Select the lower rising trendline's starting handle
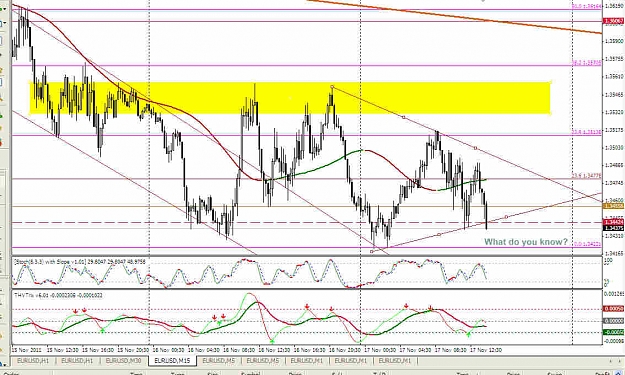The image size is (625, 375). [x=372, y=251]
